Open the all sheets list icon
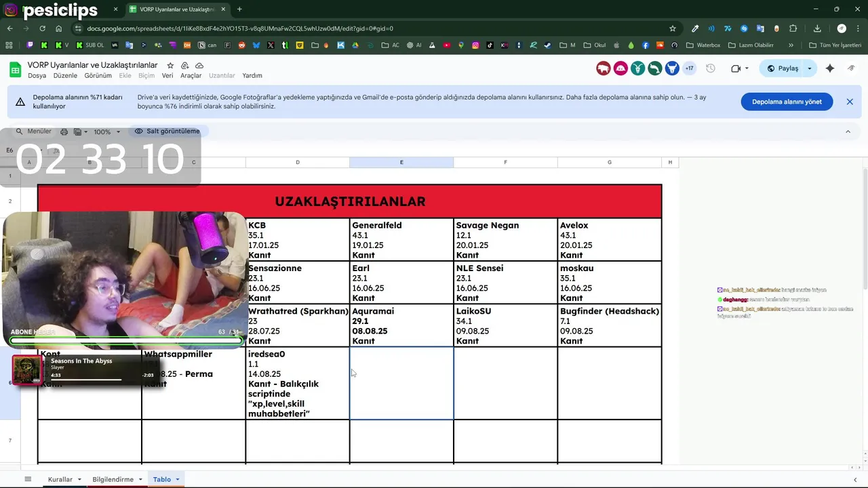868x488 pixels. pos(28,479)
